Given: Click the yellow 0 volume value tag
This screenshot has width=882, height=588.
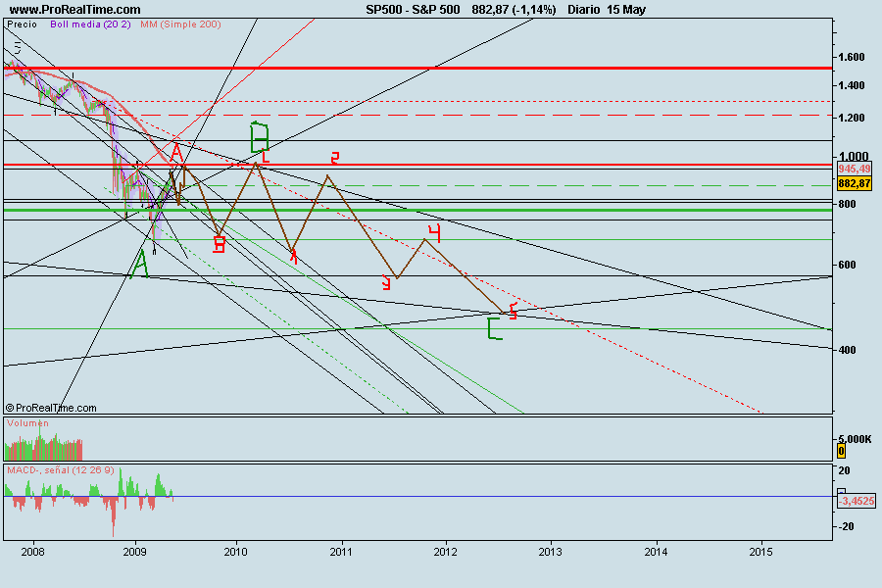Looking at the screenshot, I should (842, 451).
